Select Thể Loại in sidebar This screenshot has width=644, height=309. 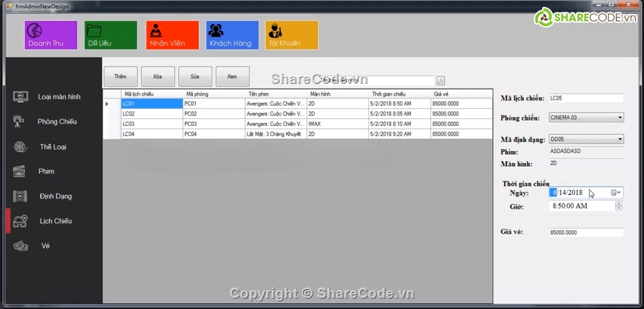[x=53, y=147]
